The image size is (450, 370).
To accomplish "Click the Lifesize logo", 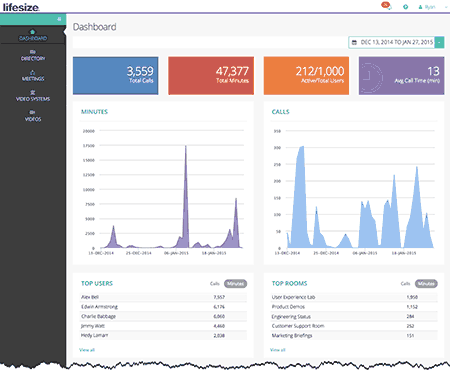I will coord(21,7).
